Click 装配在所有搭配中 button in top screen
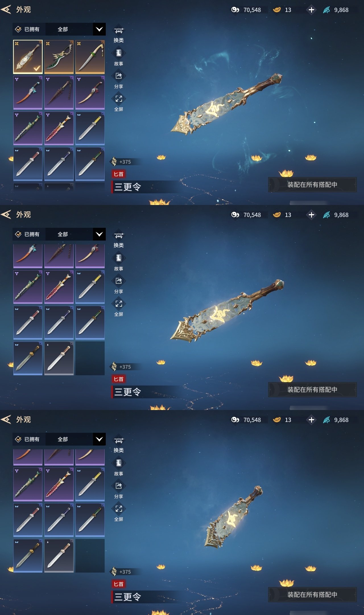 312,184
